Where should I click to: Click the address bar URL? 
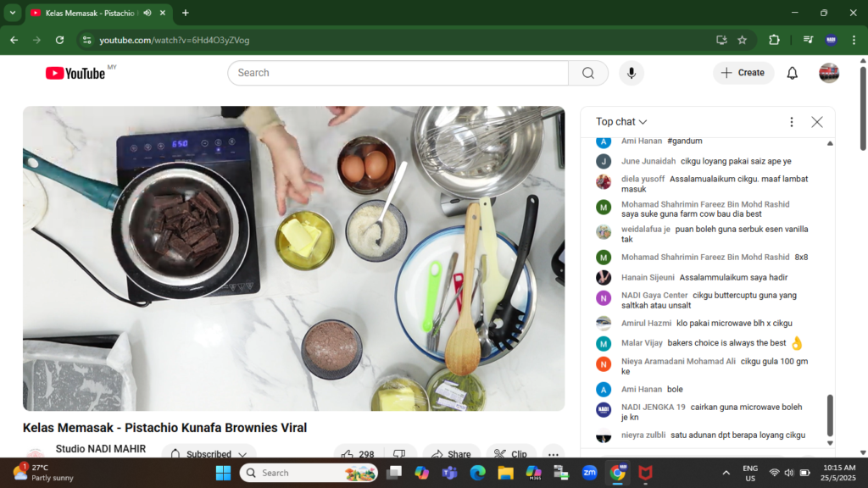(x=175, y=40)
